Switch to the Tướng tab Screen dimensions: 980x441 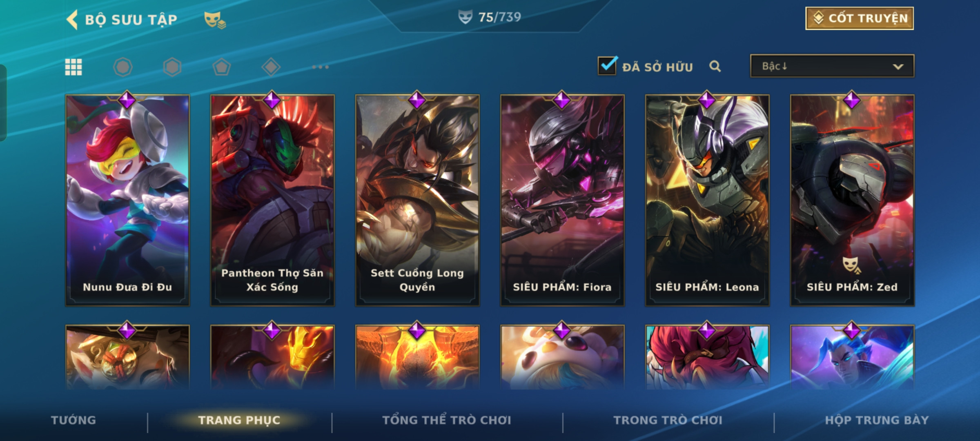click(x=73, y=420)
